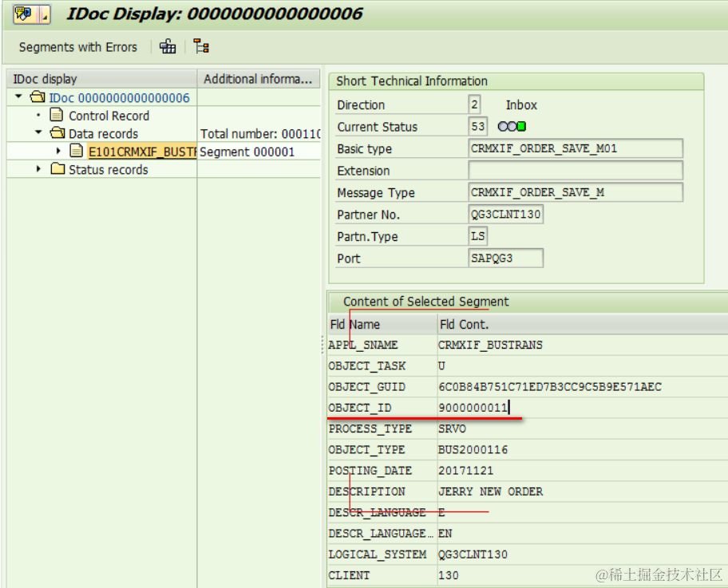The width and height of the screenshot is (728, 588).
Task: Select the DESCR_LANGUAGE value EN
Action: pos(583,533)
